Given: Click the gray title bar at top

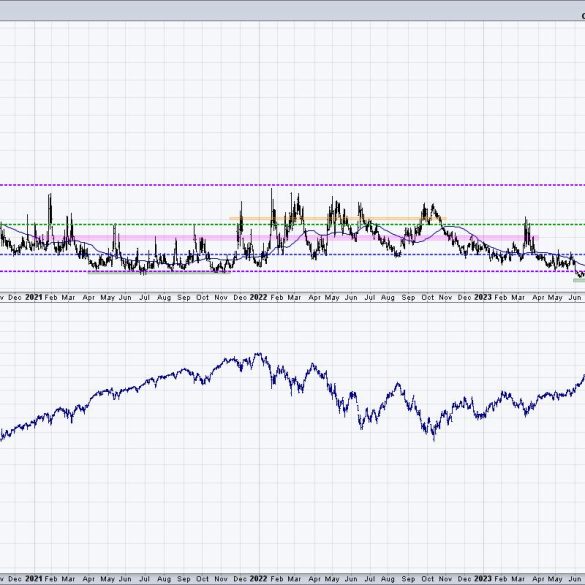Looking at the screenshot, I should (292, 11).
